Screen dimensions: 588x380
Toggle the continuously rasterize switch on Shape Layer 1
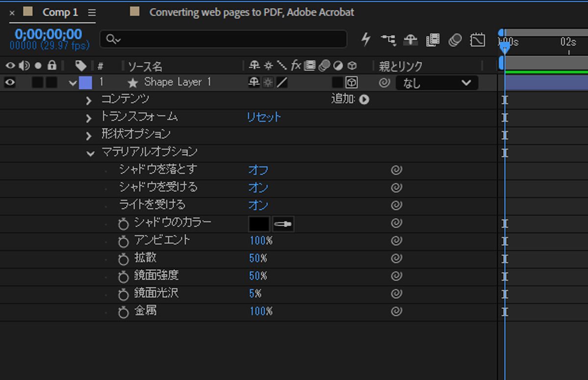point(268,83)
